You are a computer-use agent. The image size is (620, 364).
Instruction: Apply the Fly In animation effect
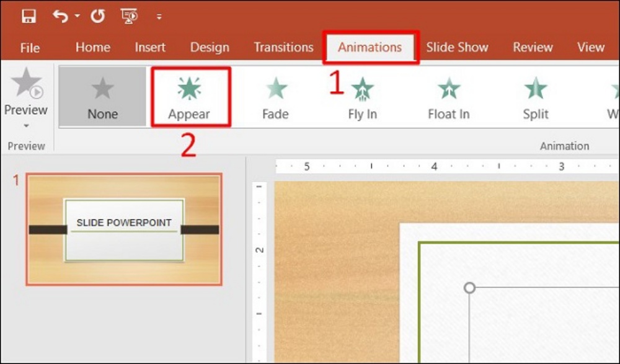363,98
